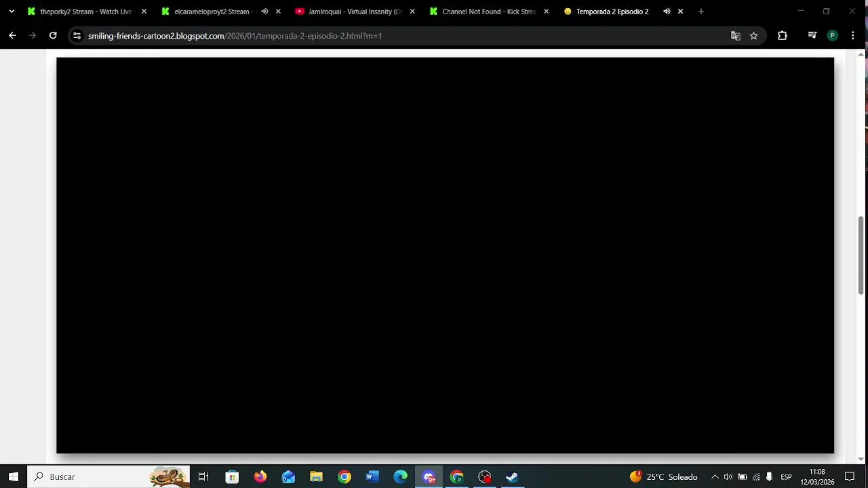868x488 pixels.
Task: Click the microphone tray icon
Action: (769, 476)
